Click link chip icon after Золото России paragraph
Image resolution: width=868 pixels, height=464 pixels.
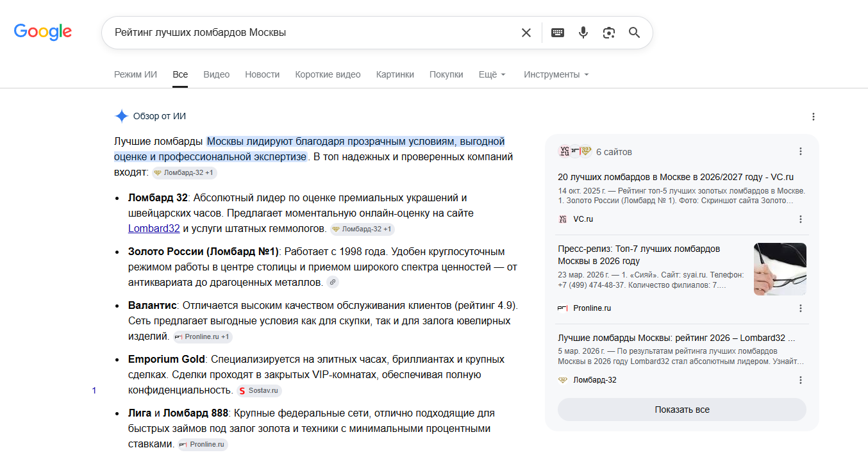pos(332,282)
